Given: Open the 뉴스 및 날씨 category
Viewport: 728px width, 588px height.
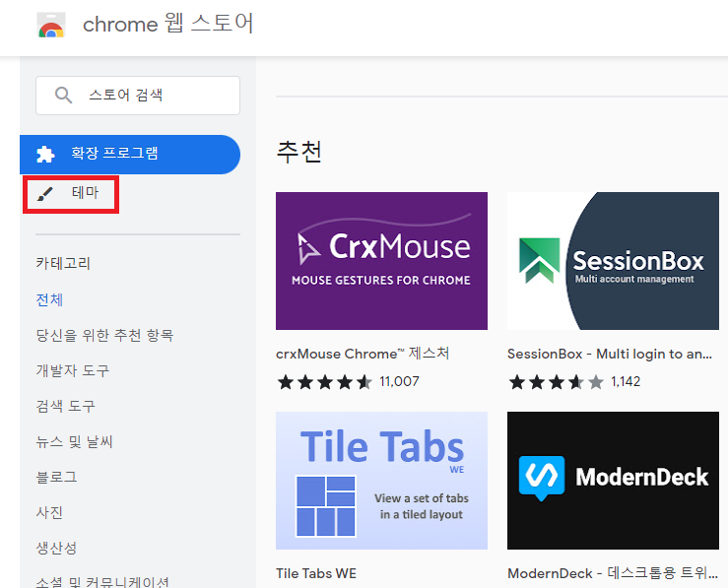Looking at the screenshot, I should (74, 441).
